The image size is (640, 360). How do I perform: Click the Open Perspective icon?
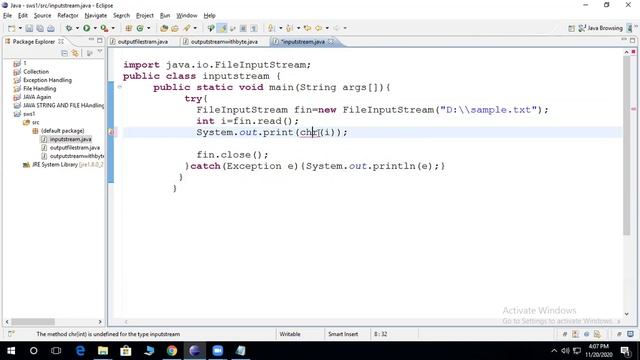[571, 28]
